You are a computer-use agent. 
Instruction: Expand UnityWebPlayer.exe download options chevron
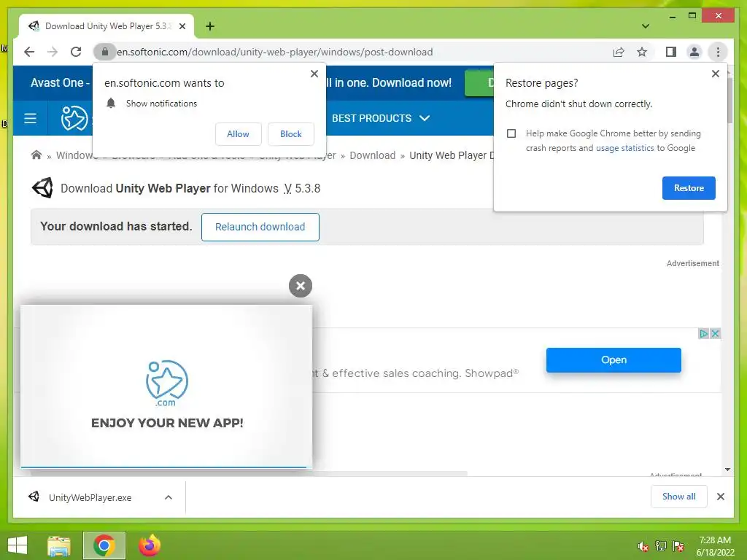pyautogui.click(x=169, y=497)
